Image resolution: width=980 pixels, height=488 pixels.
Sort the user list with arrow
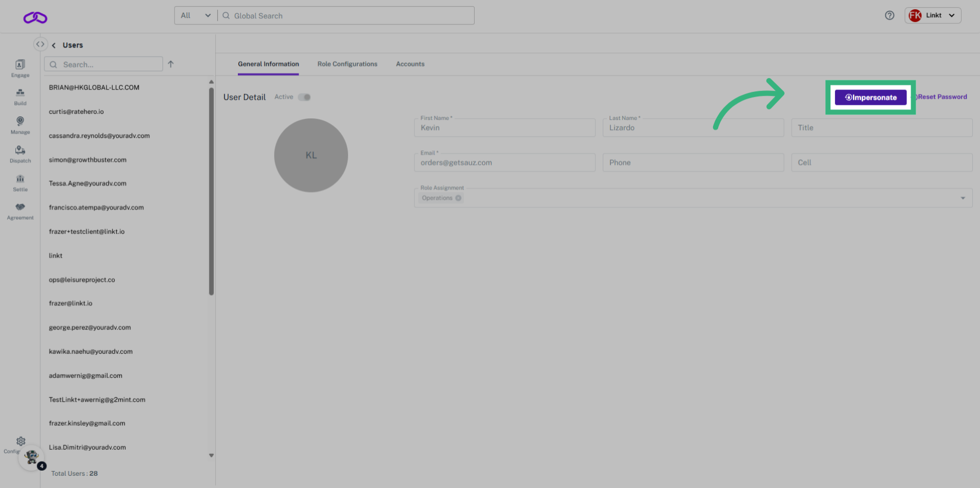tap(171, 64)
